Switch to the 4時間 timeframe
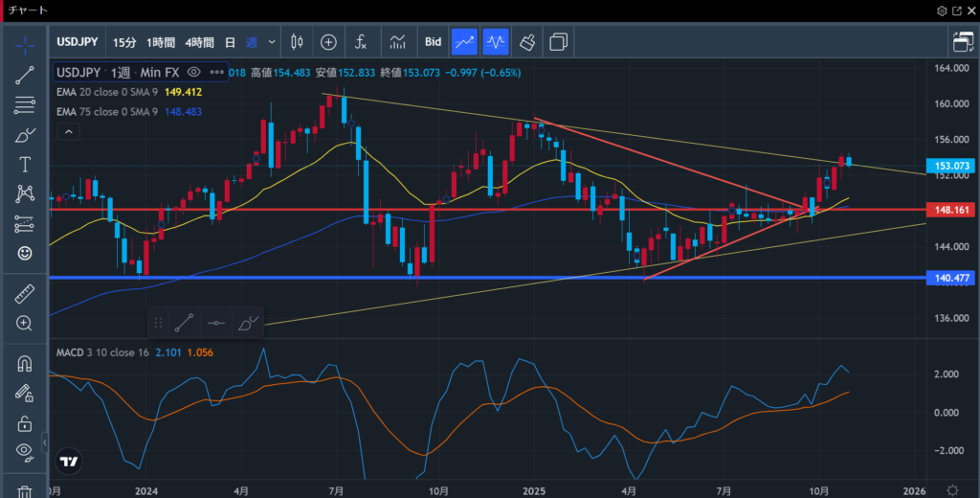This screenshot has width=980, height=498. coord(200,42)
